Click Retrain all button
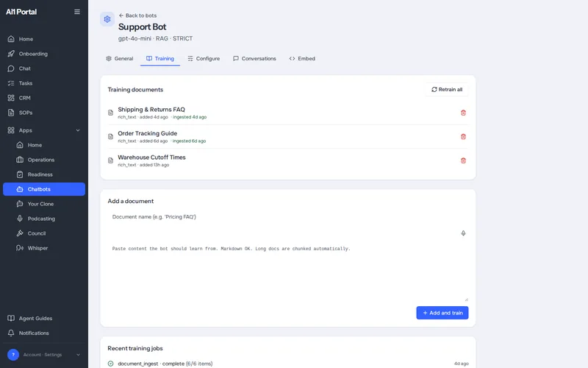The width and height of the screenshot is (588, 368). pyautogui.click(x=447, y=89)
